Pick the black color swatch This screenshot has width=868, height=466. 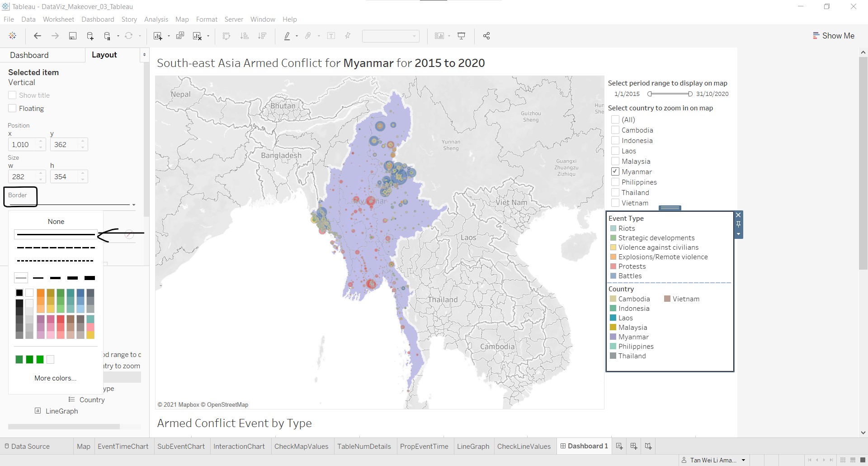(19, 293)
